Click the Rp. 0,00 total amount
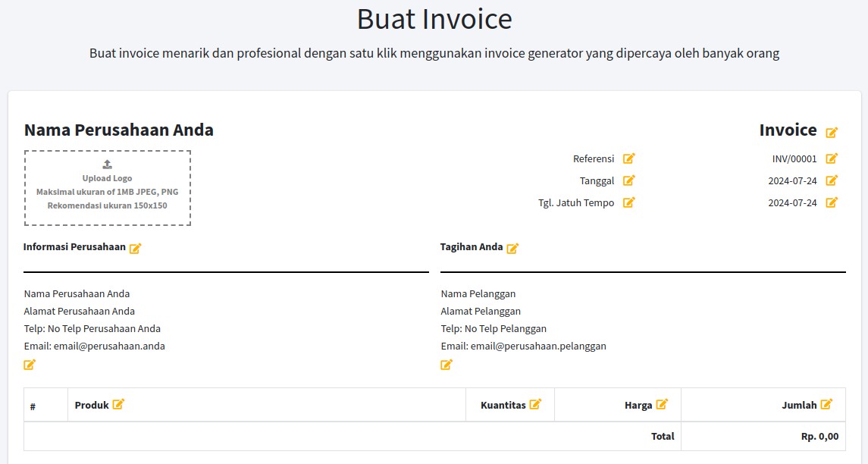Image resolution: width=868 pixels, height=464 pixels. point(819,436)
